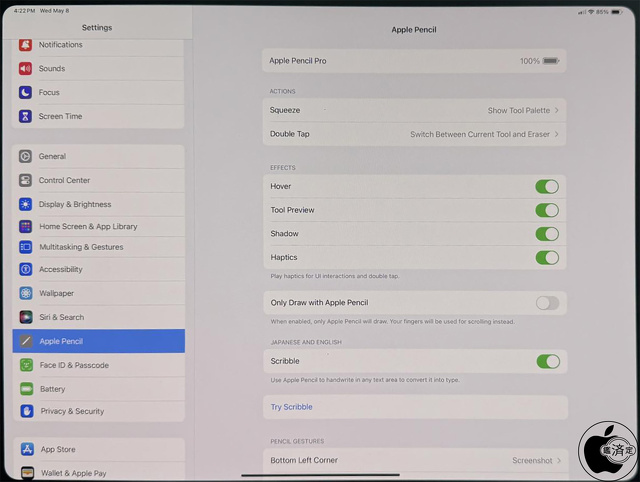Open the Wallpaper settings icon

click(26, 294)
